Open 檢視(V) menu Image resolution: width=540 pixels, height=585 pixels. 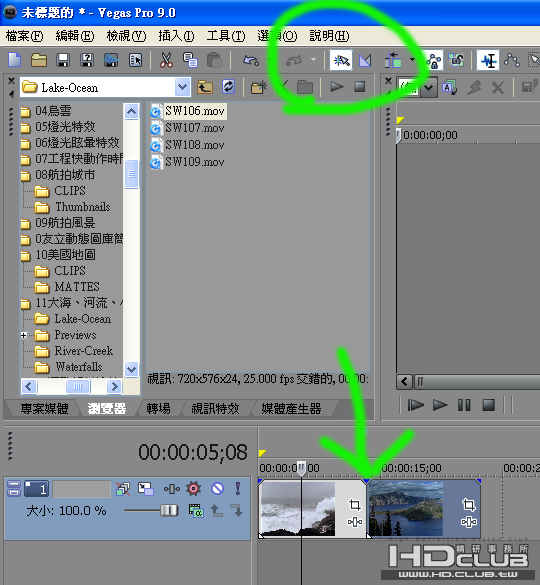[126, 36]
